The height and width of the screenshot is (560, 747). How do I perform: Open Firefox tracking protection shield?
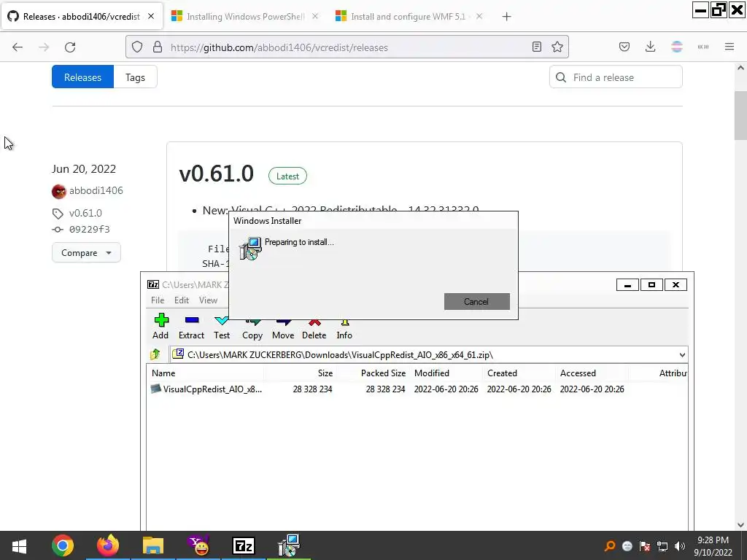click(137, 47)
